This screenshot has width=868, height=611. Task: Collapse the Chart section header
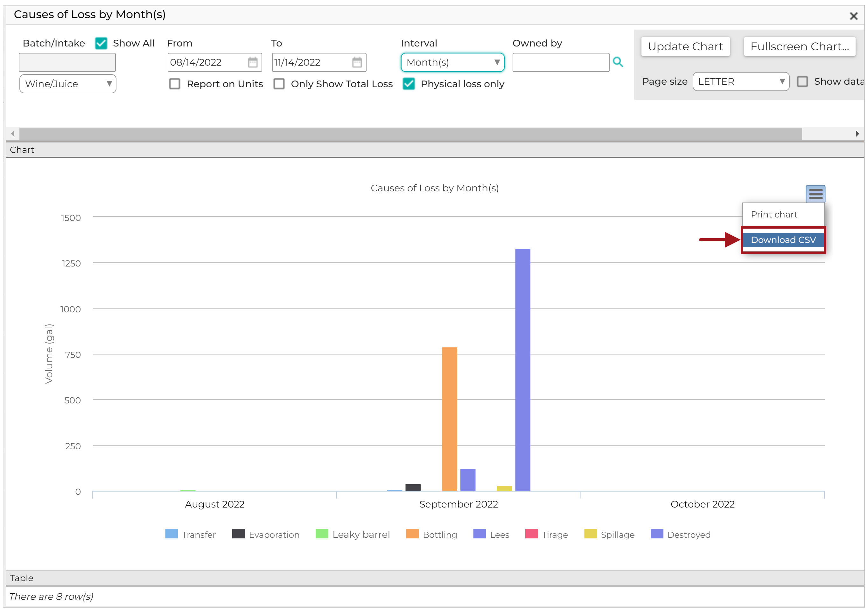pos(435,150)
